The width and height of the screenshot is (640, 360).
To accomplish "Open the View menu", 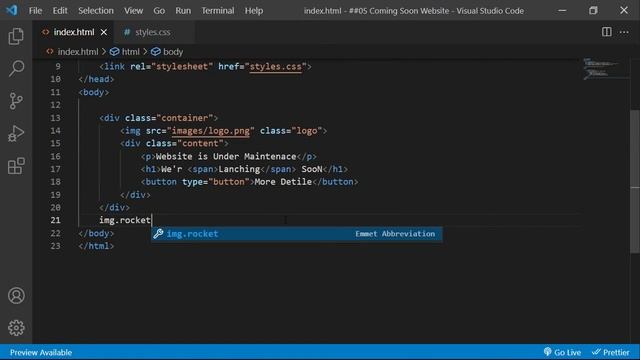I will (x=133, y=11).
